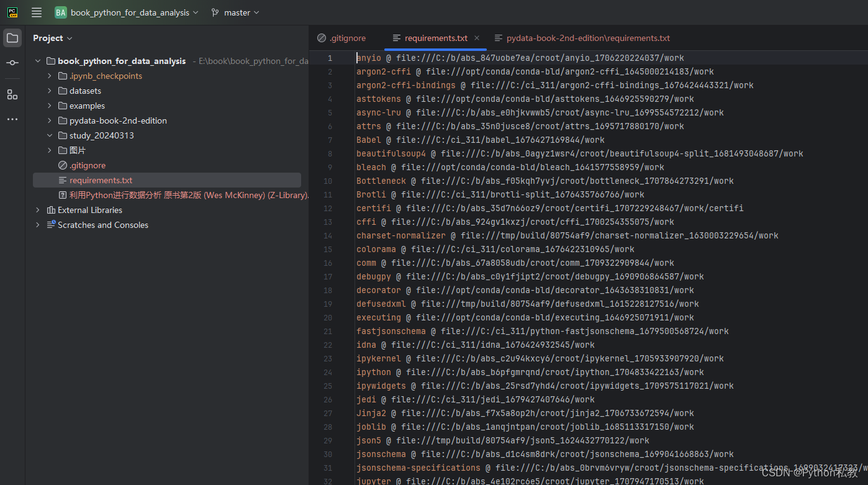Open the Structure tool window icon
This screenshot has height=485, width=868.
12,94
